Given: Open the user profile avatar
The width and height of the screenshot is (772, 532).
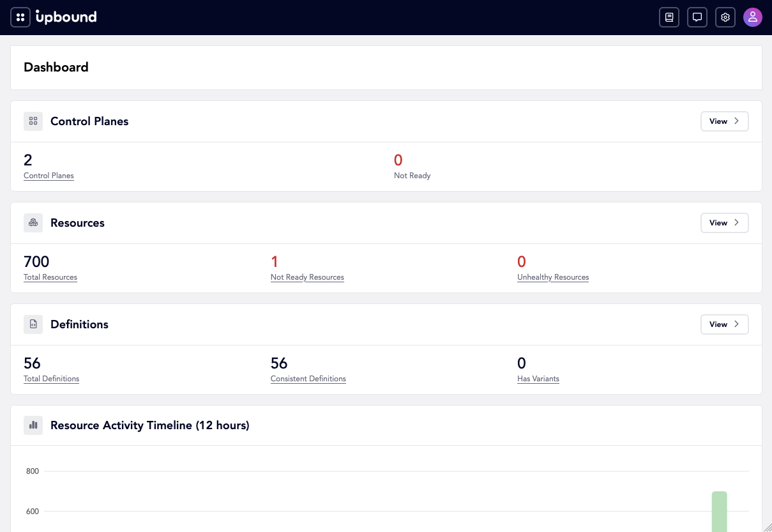Looking at the screenshot, I should coord(753,17).
